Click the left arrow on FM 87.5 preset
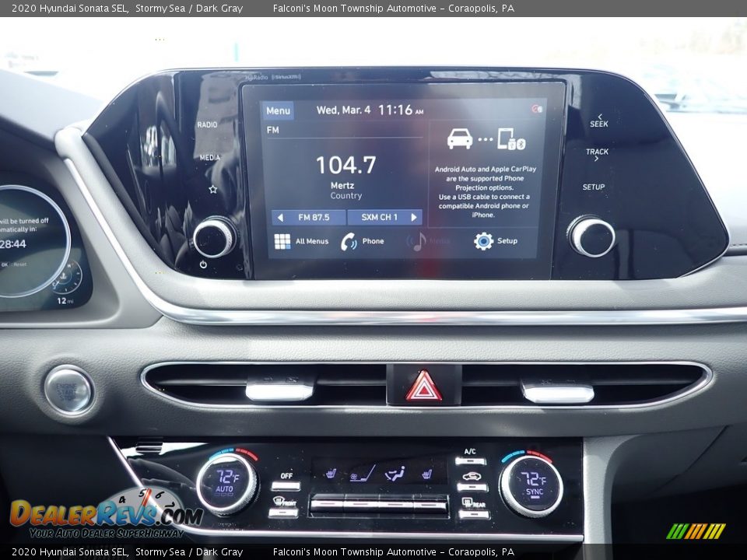747x560 pixels. tap(280, 218)
